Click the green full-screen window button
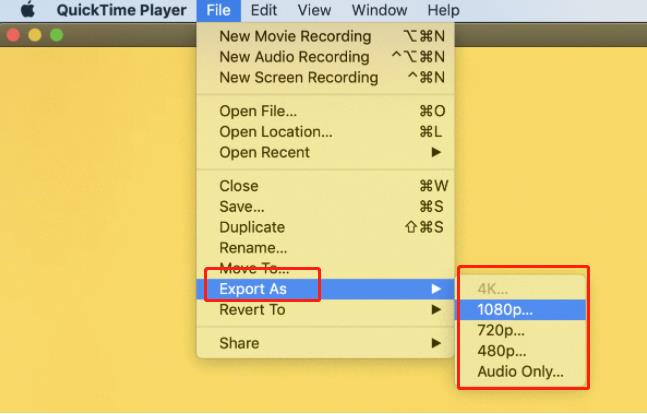 click(57, 35)
